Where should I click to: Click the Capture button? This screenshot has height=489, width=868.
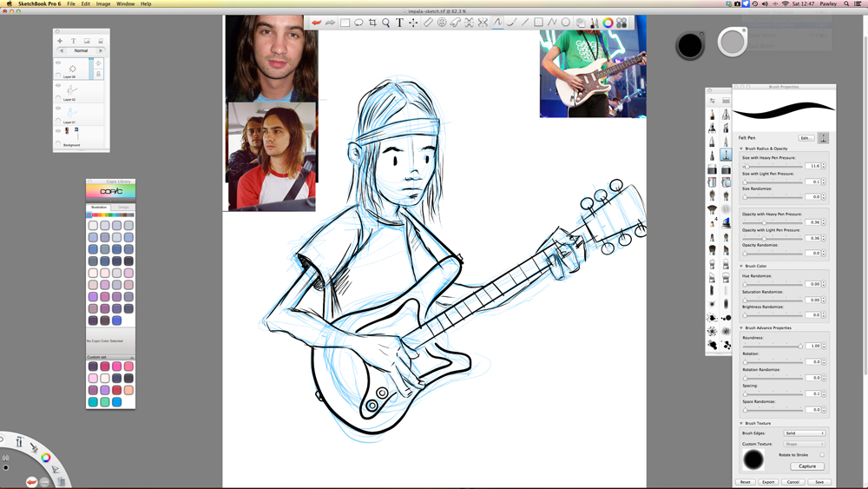[x=807, y=466]
